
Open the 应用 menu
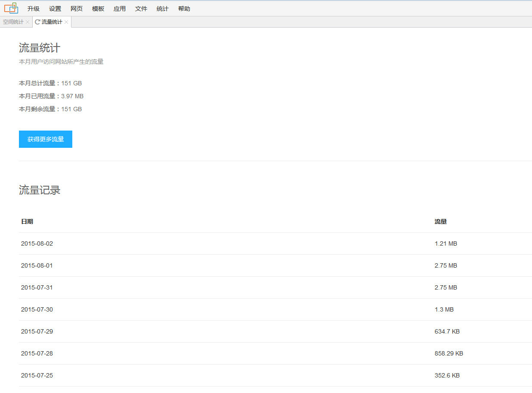pos(120,9)
